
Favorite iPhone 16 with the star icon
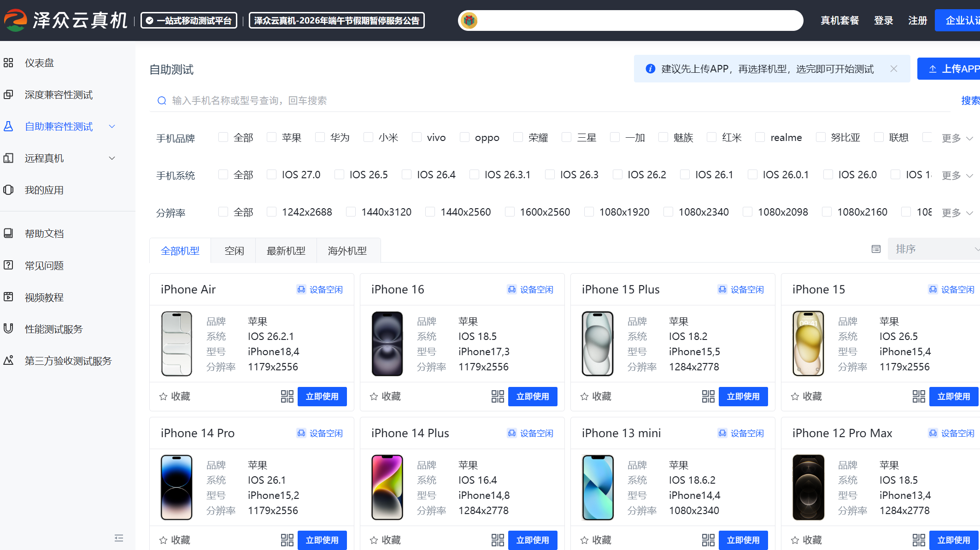[x=374, y=397]
